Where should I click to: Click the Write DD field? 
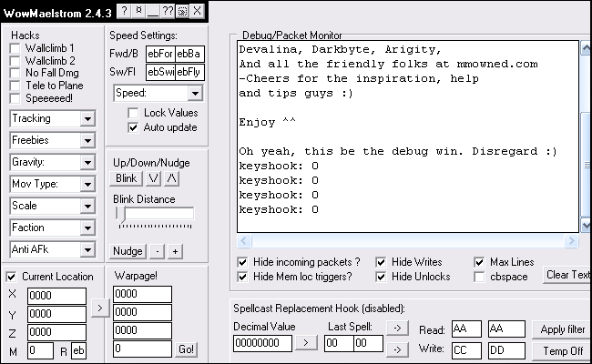point(506,350)
